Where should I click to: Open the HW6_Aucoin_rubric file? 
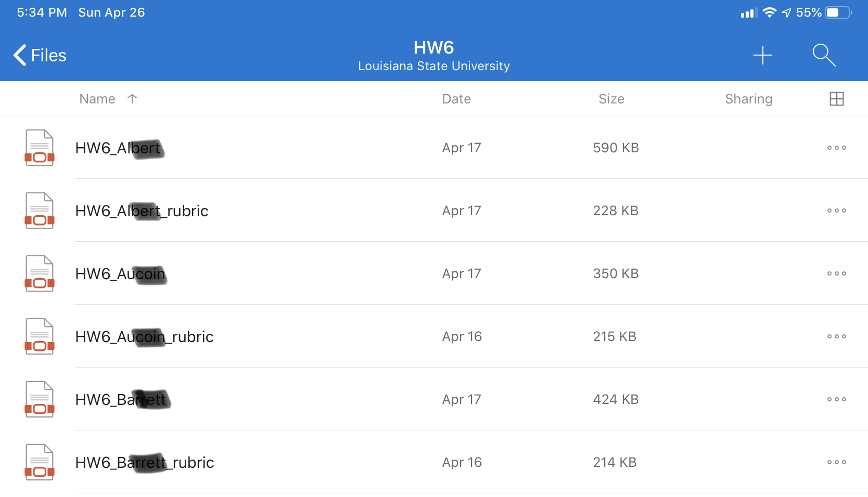pos(434,336)
